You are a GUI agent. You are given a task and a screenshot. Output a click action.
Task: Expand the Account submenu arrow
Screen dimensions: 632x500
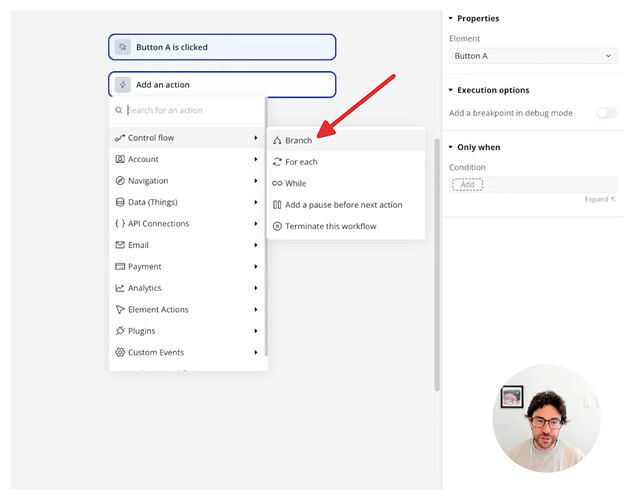point(256,159)
